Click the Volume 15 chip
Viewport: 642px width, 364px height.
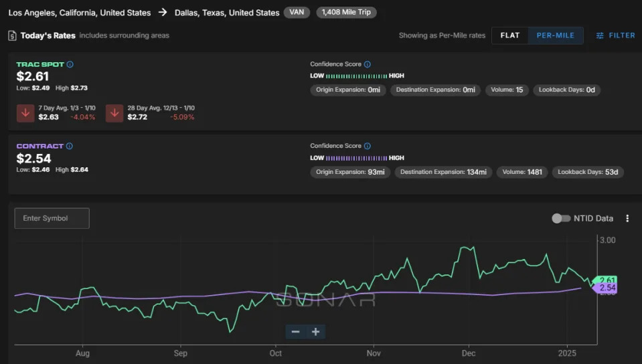(507, 90)
